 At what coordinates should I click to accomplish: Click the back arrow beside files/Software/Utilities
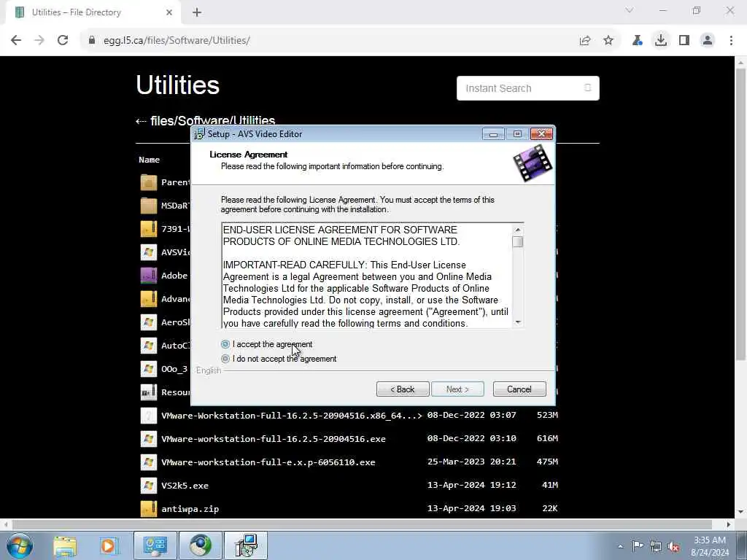(x=141, y=122)
